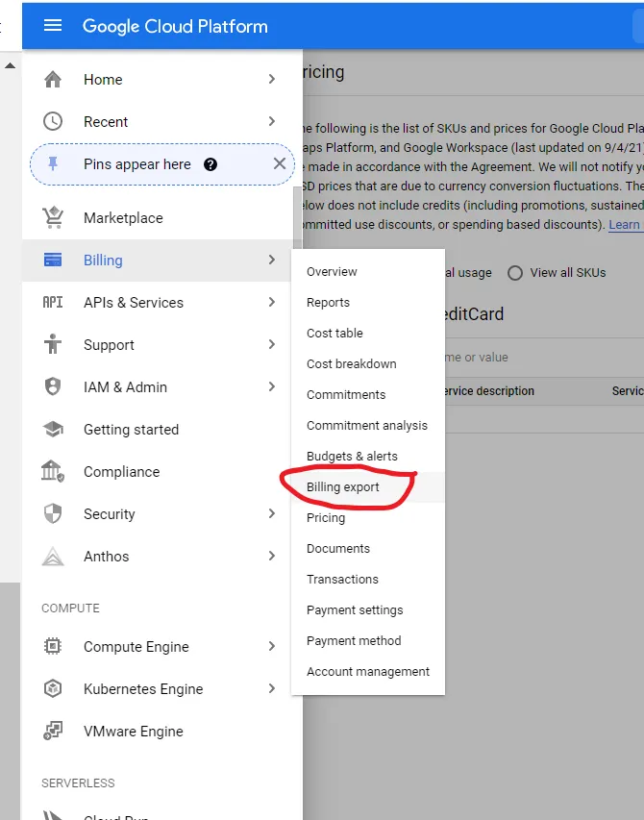
Task: Open the pins help question mark
Action: pyautogui.click(x=211, y=164)
